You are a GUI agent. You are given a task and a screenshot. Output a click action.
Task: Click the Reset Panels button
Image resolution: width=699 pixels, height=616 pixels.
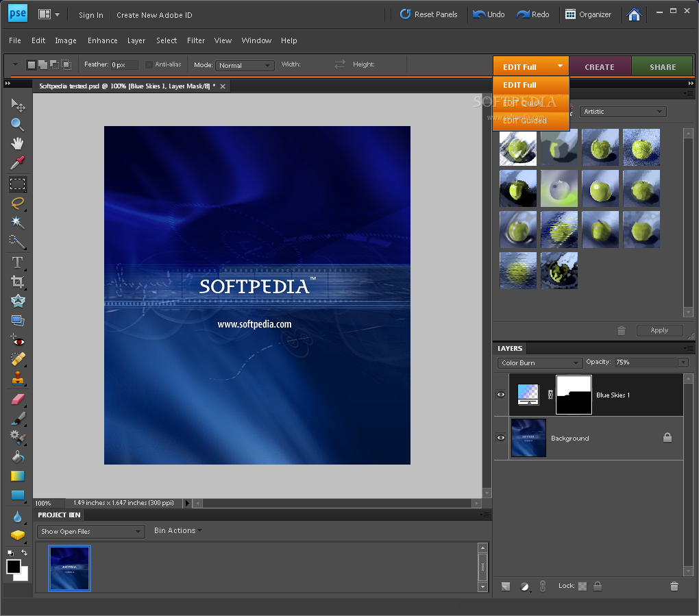point(428,14)
